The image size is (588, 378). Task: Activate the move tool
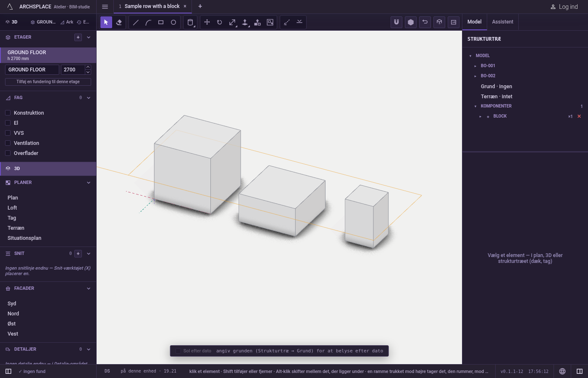coord(207,22)
